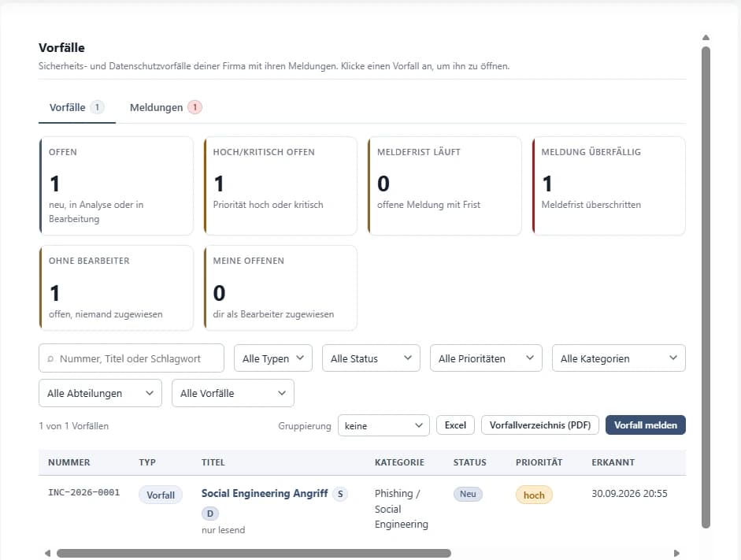Click the date 30.09.2026 20:55

(629, 493)
